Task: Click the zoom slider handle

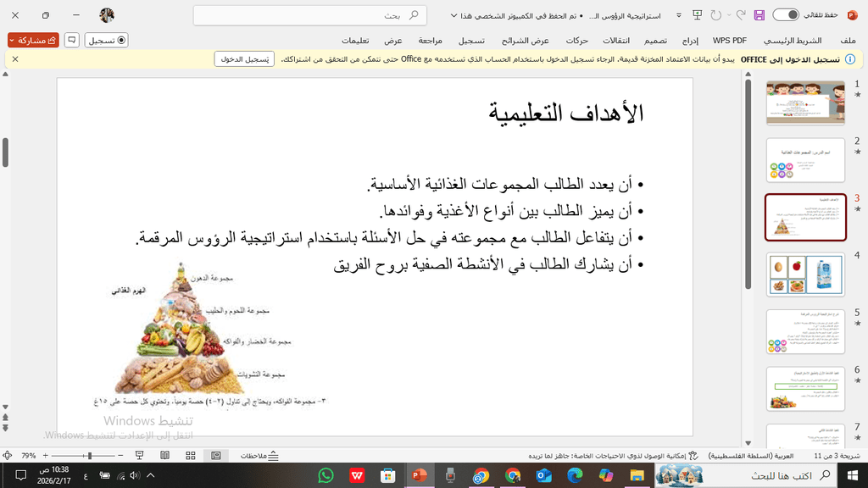Action: coord(90,455)
